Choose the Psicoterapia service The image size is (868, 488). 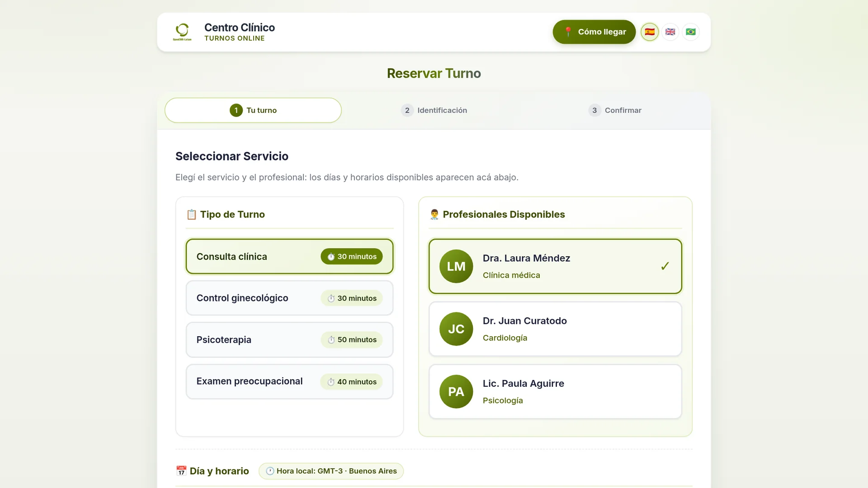click(x=289, y=340)
